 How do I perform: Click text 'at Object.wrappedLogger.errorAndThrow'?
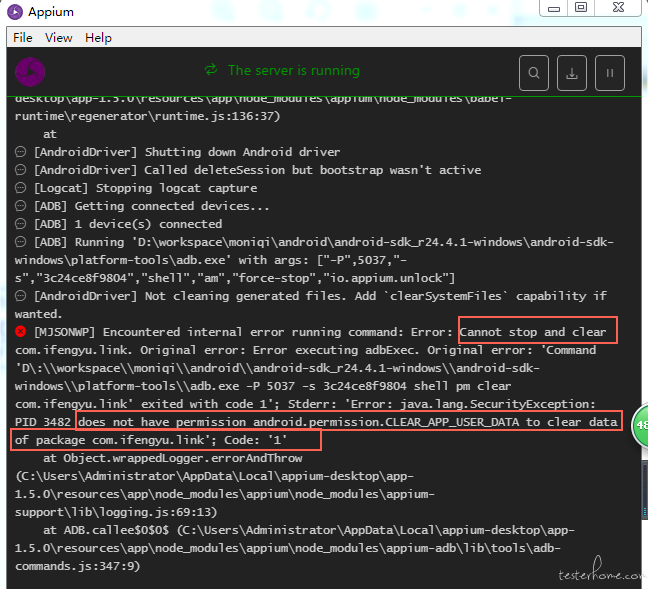[x=173, y=458]
